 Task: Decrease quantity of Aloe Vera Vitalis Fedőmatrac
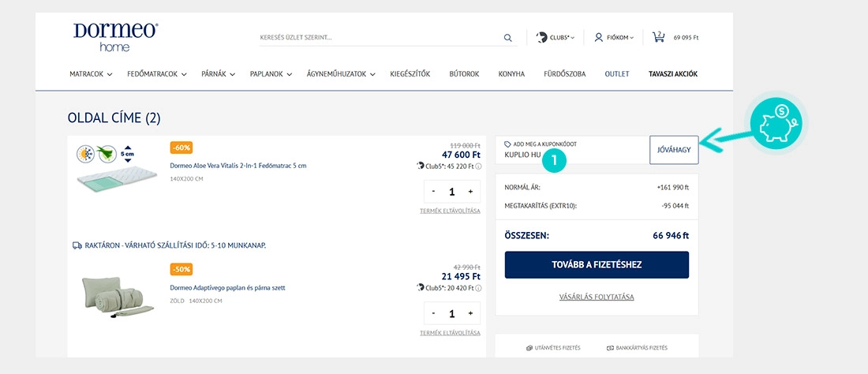click(x=433, y=192)
